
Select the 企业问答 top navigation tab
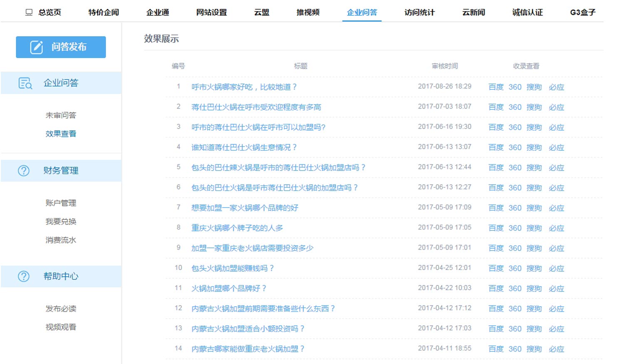pos(362,12)
